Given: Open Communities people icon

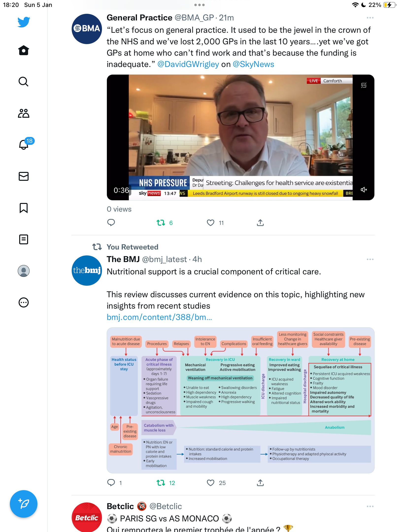Looking at the screenshot, I should pyautogui.click(x=24, y=113).
